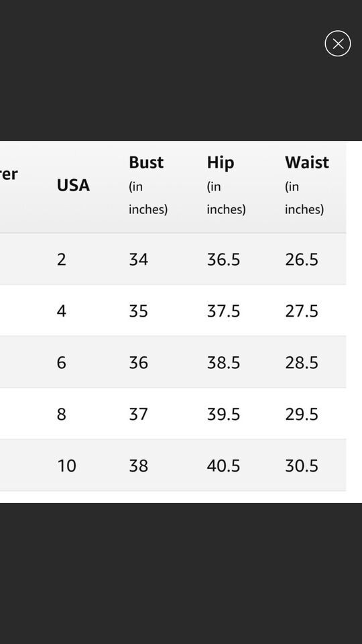Image resolution: width=362 pixels, height=644 pixels.
Task: Select USA size 2 cell
Action: (61, 260)
